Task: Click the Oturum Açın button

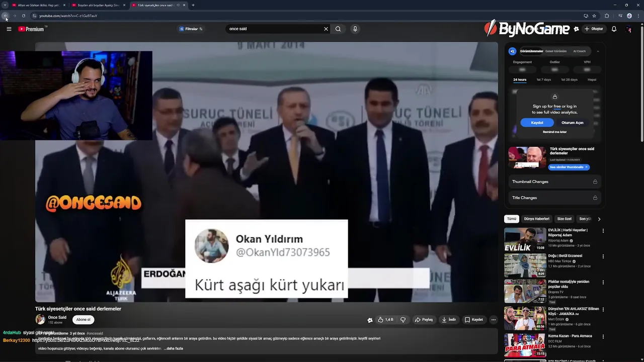Action: 572,123
